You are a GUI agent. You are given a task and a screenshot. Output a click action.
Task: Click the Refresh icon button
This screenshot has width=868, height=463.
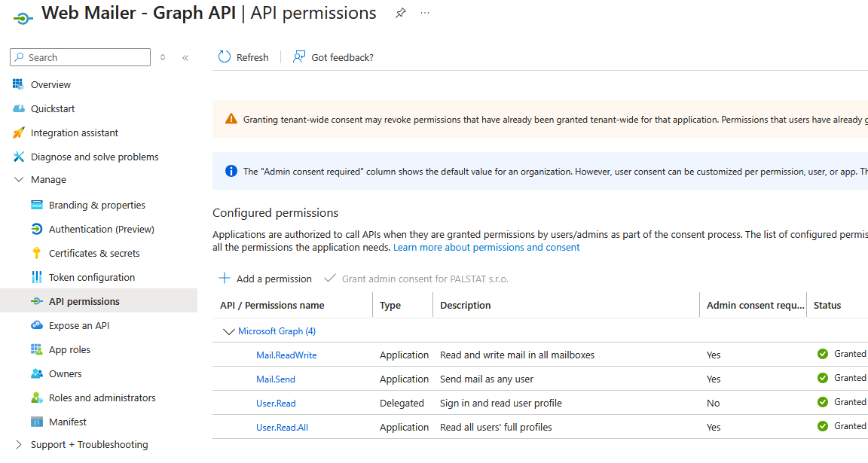pos(225,57)
